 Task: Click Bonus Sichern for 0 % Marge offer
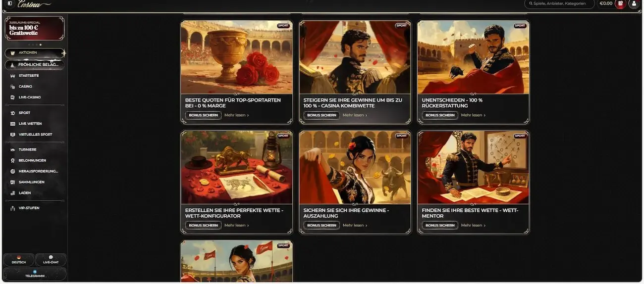click(x=203, y=115)
